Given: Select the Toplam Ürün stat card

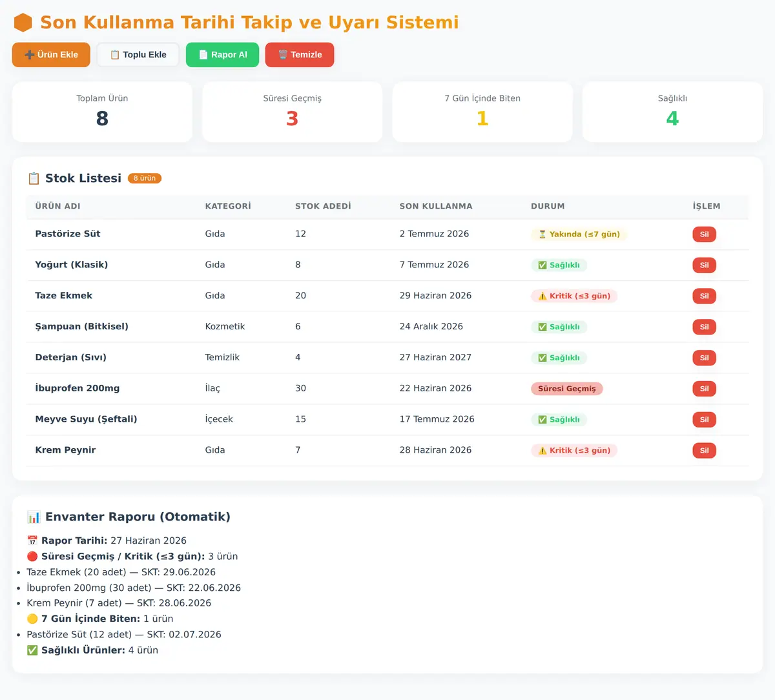Looking at the screenshot, I should pyautogui.click(x=102, y=112).
